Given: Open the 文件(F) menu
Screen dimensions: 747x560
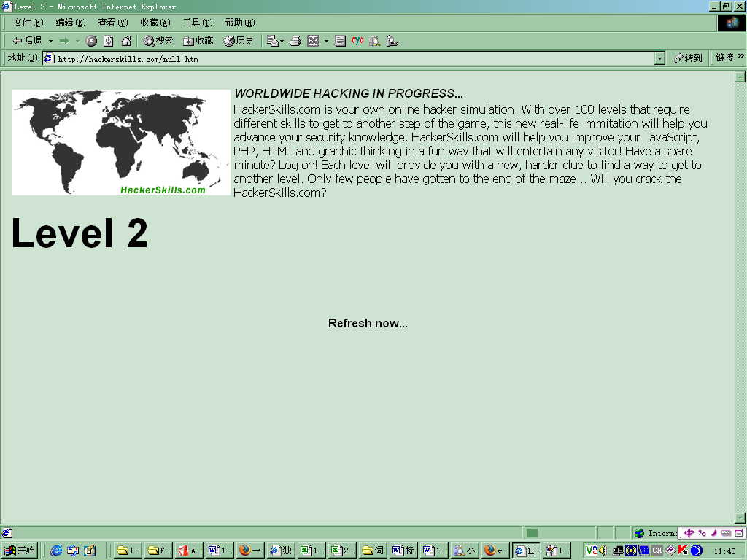Looking at the screenshot, I should coord(28,23).
